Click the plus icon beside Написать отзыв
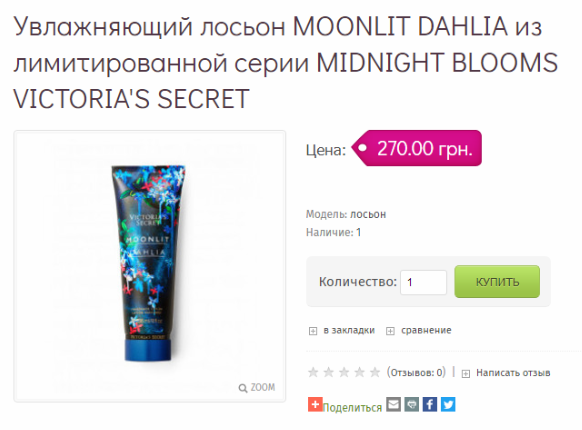582x430 pixels. [x=465, y=373]
